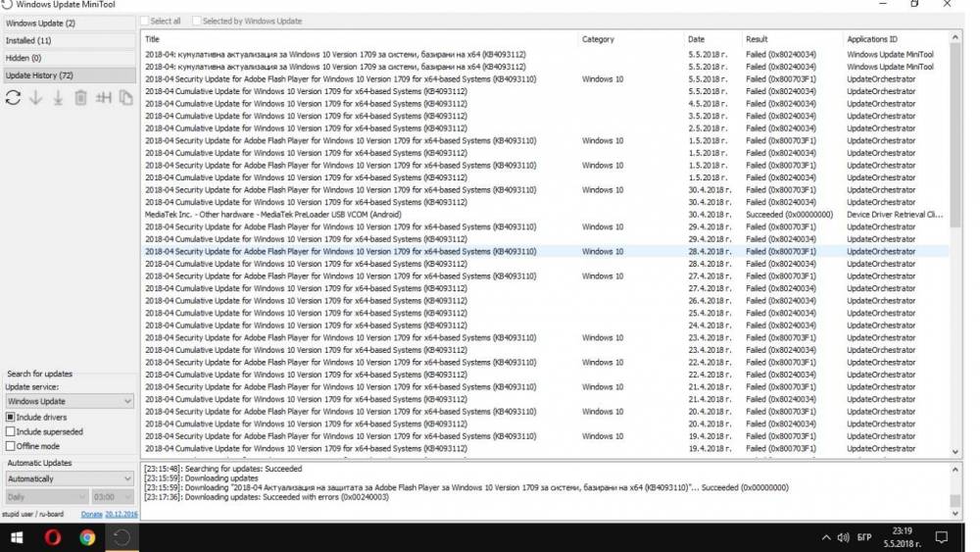Enable Offline mode checkbox

pos(10,446)
